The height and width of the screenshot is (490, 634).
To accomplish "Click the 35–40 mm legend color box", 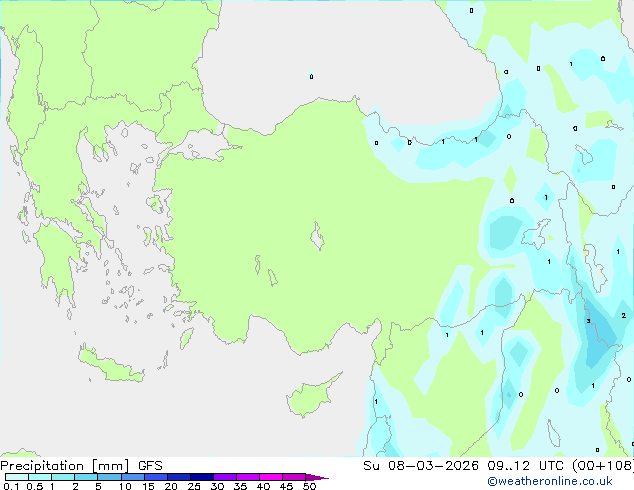I will pyautogui.click(x=247, y=477).
